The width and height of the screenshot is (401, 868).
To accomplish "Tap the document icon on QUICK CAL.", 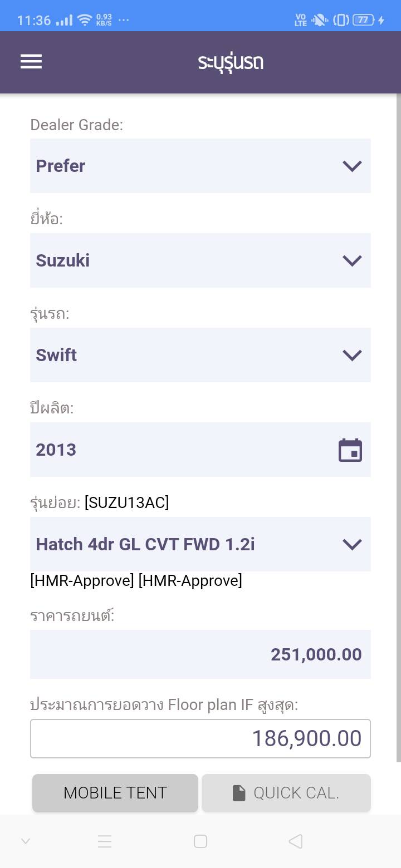I will (239, 793).
